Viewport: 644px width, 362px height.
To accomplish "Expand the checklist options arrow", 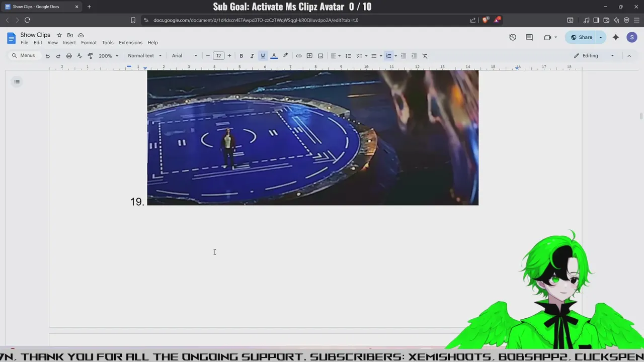I will 366,56.
